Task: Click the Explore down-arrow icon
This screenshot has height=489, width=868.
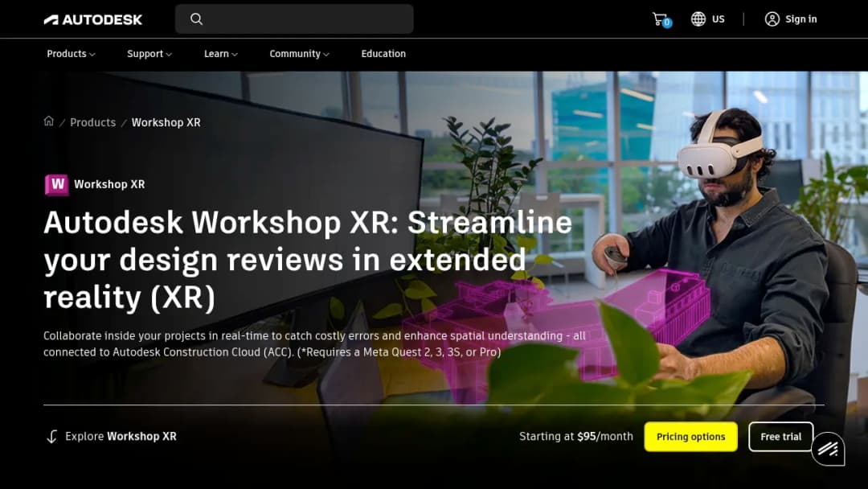Action: 51,437
